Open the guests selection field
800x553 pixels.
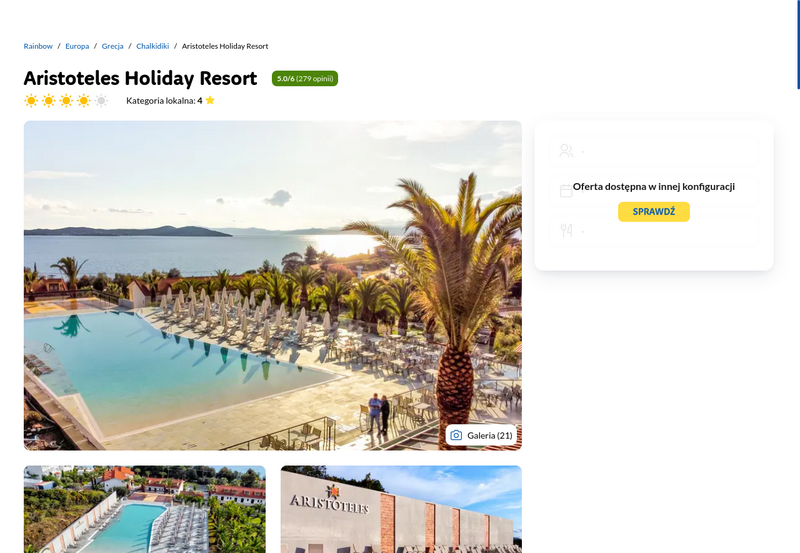point(654,150)
